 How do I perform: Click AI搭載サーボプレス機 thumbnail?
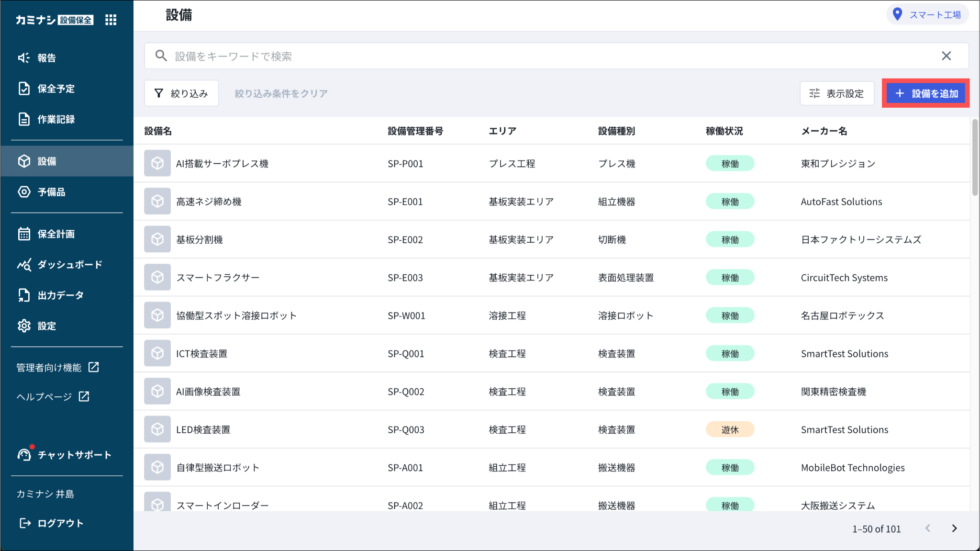(x=157, y=163)
